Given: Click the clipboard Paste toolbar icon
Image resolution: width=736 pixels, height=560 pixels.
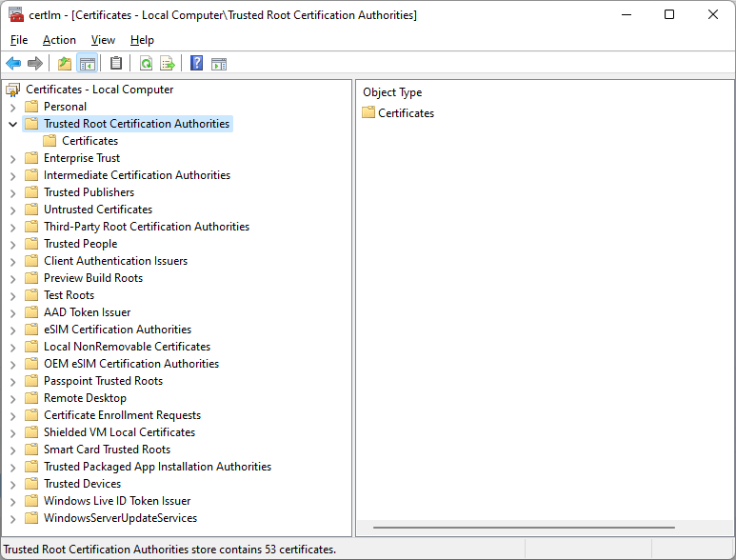Looking at the screenshot, I should tap(116, 64).
